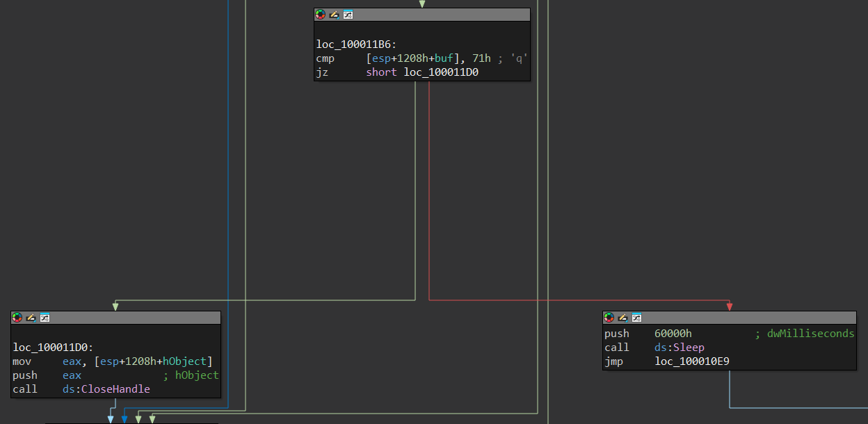Click the third title icon on the Sleep node
Image resolution: width=868 pixels, height=424 pixels.
tap(636, 318)
